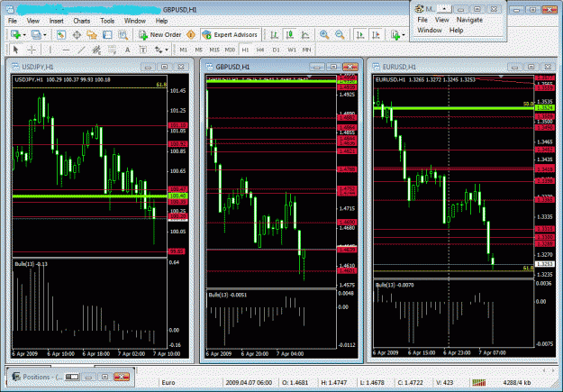Viewport: 563px width, 392px height.
Task: Show the Data Window panel
Action: tap(77, 35)
